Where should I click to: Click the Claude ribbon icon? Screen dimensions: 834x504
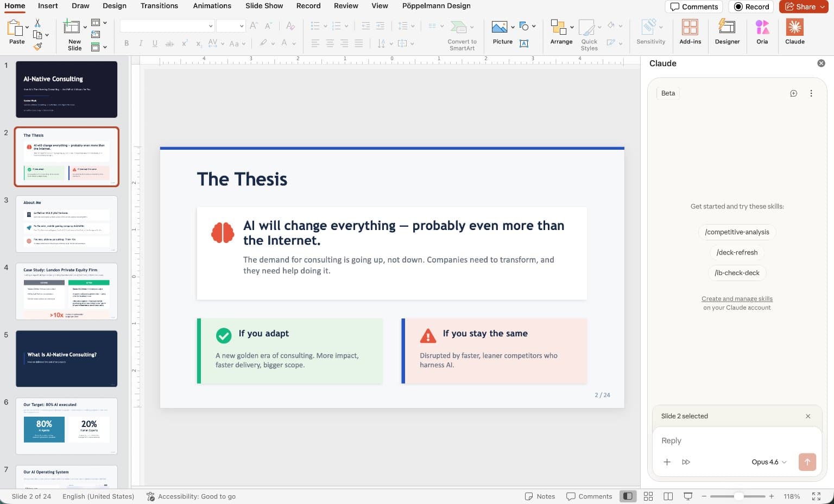(794, 34)
